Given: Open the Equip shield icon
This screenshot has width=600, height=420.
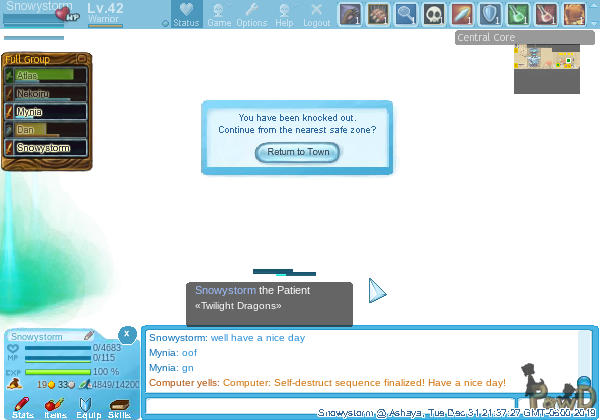Looking at the screenshot, I should click(87, 404).
